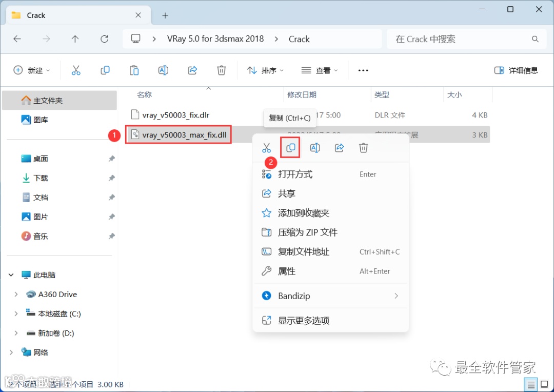Viewport: 554px width, 392px height.
Task: Expand the 新加卷 (D:) node
Action: point(16,333)
